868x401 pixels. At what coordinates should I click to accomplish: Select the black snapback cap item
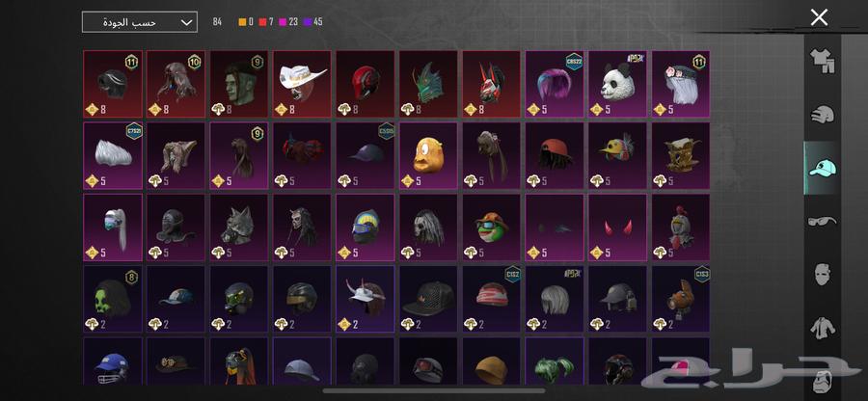click(x=428, y=299)
